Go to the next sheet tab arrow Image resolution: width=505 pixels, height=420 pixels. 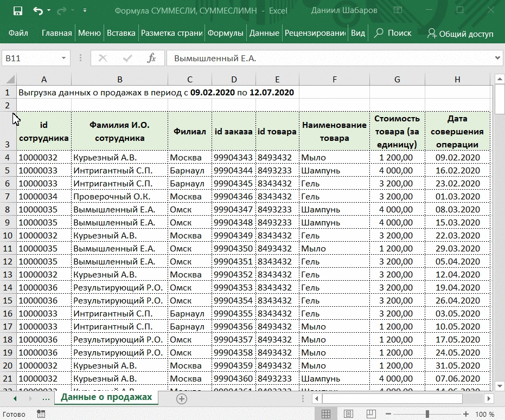(30, 399)
